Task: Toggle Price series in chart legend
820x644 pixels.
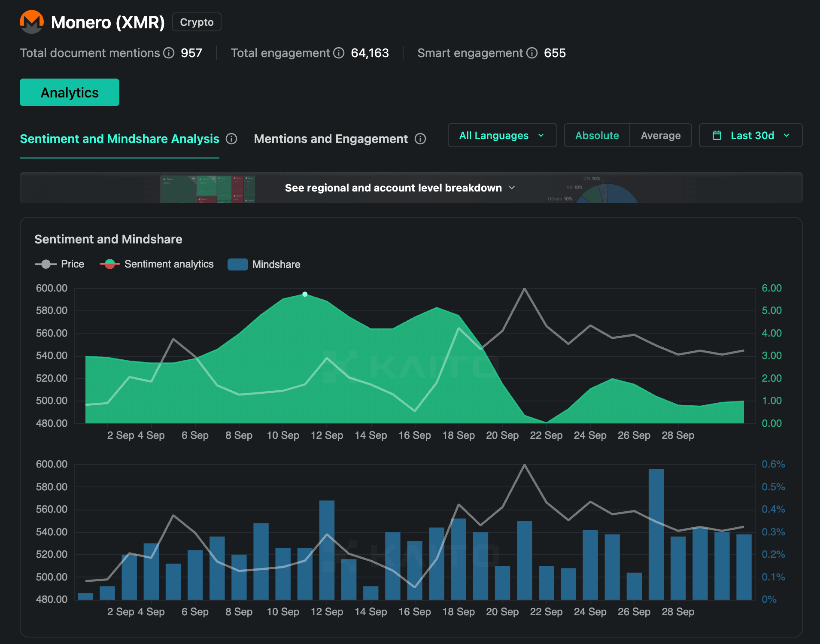Action: [x=60, y=264]
